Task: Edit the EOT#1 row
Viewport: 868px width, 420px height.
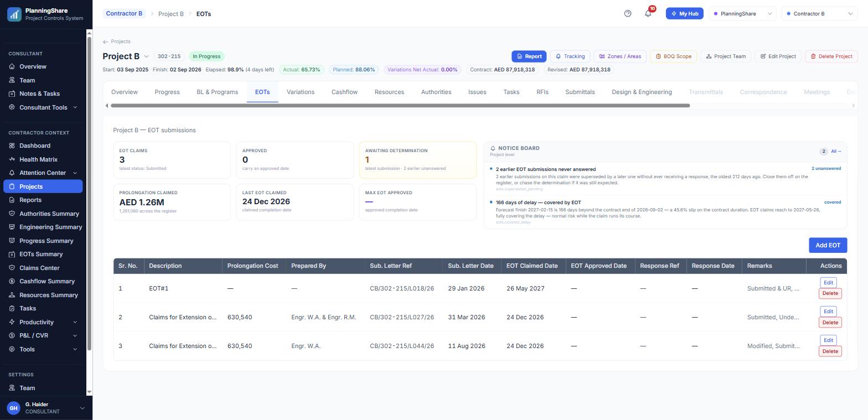Action: point(828,282)
